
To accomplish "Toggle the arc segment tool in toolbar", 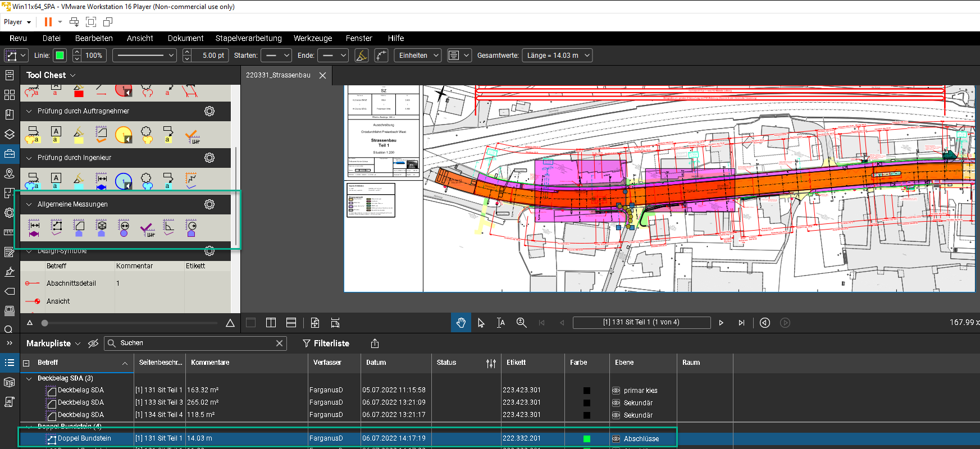I will click(381, 56).
